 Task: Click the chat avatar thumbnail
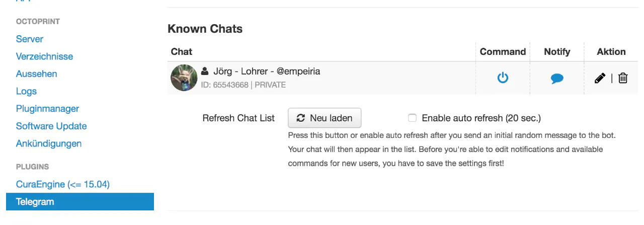tap(184, 78)
